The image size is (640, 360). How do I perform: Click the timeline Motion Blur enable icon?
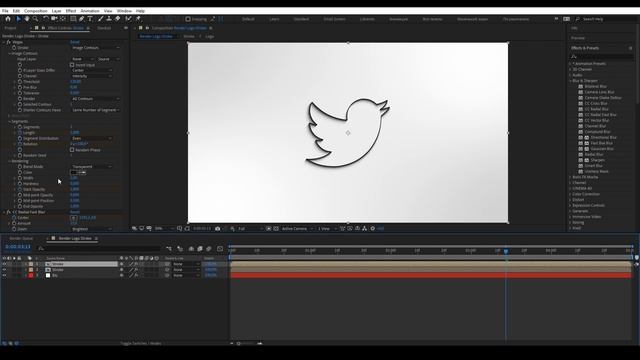point(209,249)
